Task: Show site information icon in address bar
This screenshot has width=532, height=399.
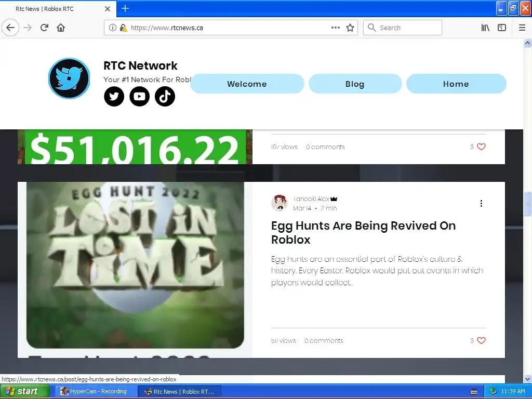Action: 113,28
